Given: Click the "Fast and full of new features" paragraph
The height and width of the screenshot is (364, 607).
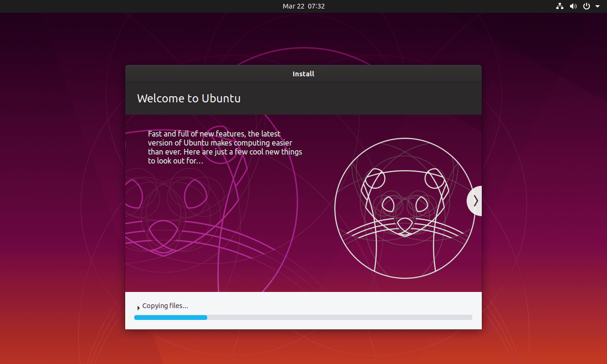Looking at the screenshot, I should 225,147.
